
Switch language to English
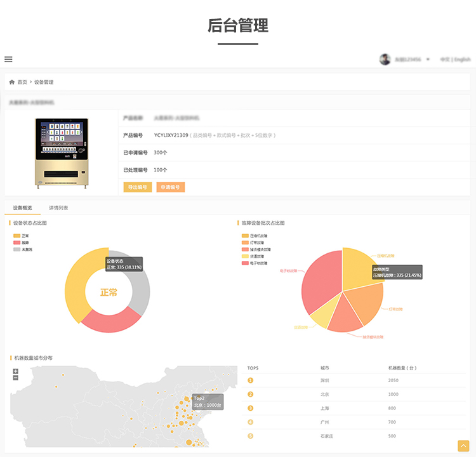click(462, 59)
